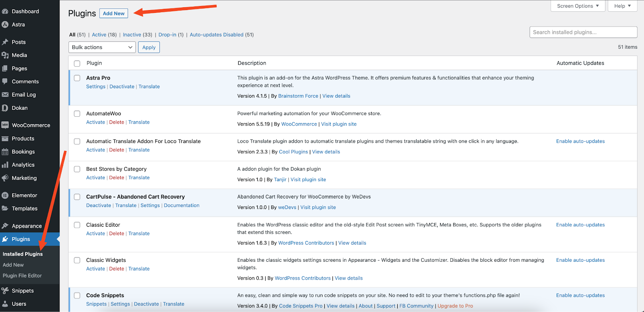
Task: Click the Plugins plug icon
Action: (5, 239)
